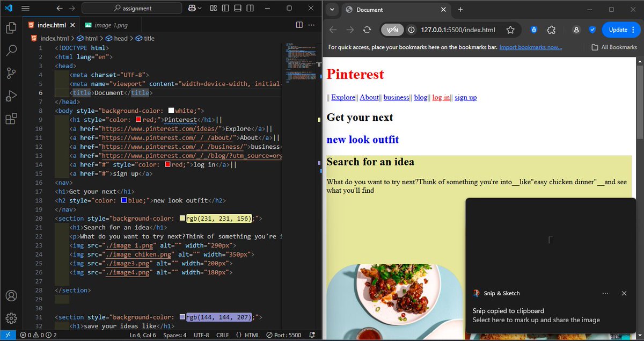
Task: Open the Explorer view in VS Code
Action: pyautogui.click(x=11, y=27)
